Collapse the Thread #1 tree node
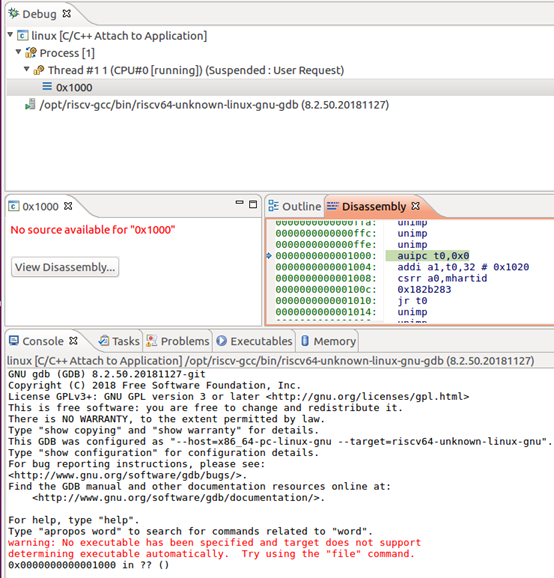The width and height of the screenshot is (554, 578). click(27, 69)
